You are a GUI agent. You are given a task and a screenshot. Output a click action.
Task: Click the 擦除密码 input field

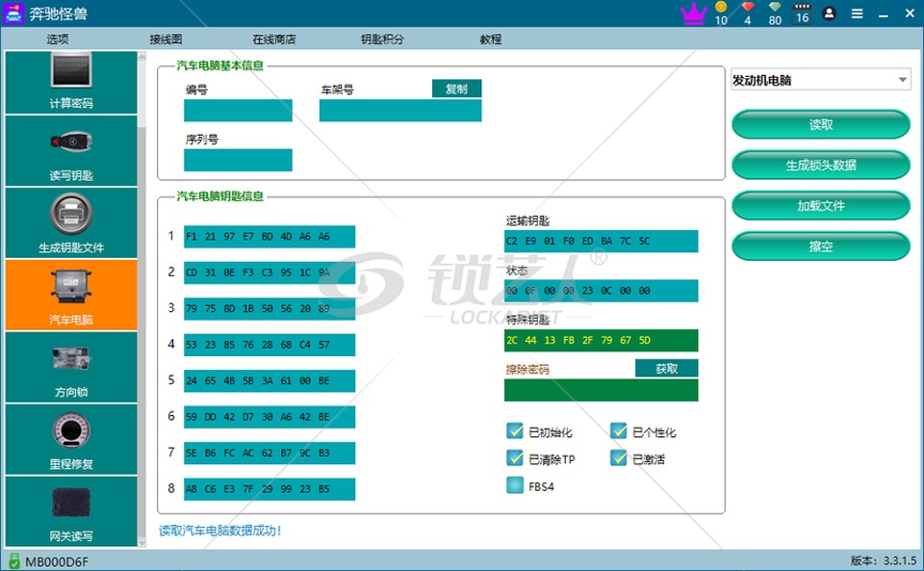coord(601,390)
